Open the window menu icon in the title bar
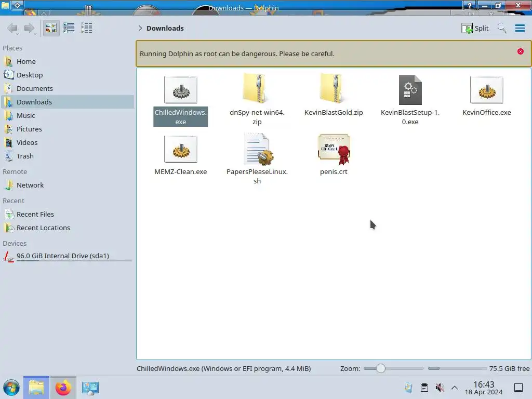The width and height of the screenshot is (532, 399). tap(5, 5)
